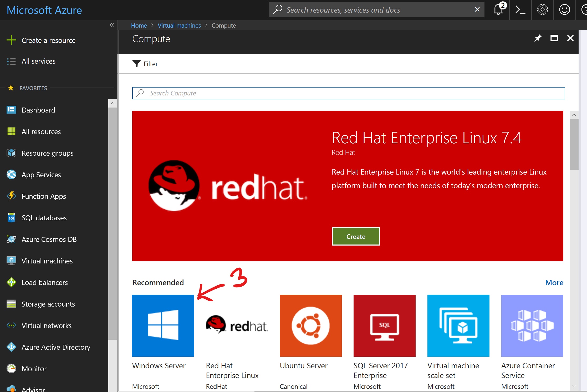Select the Ubuntu Server tile

[310, 325]
